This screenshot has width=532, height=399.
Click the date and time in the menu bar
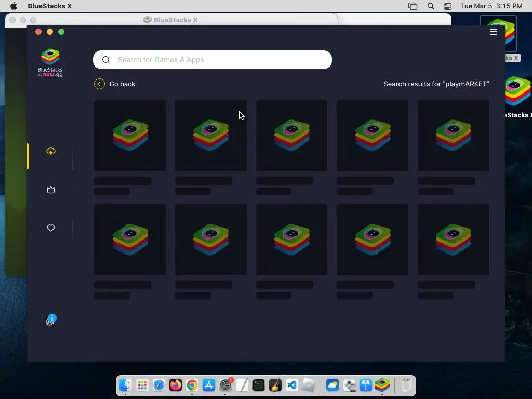(x=491, y=6)
